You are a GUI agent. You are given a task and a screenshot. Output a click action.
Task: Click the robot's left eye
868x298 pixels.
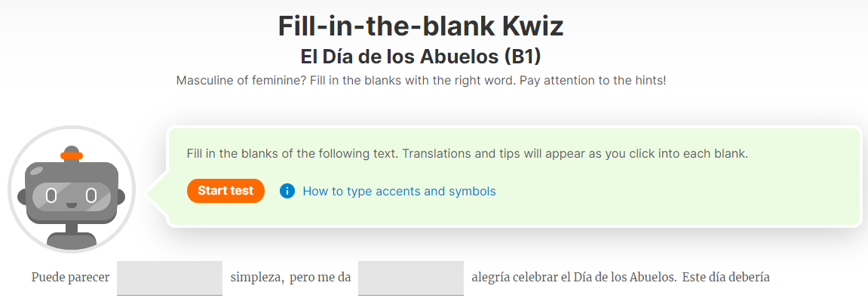(51, 195)
